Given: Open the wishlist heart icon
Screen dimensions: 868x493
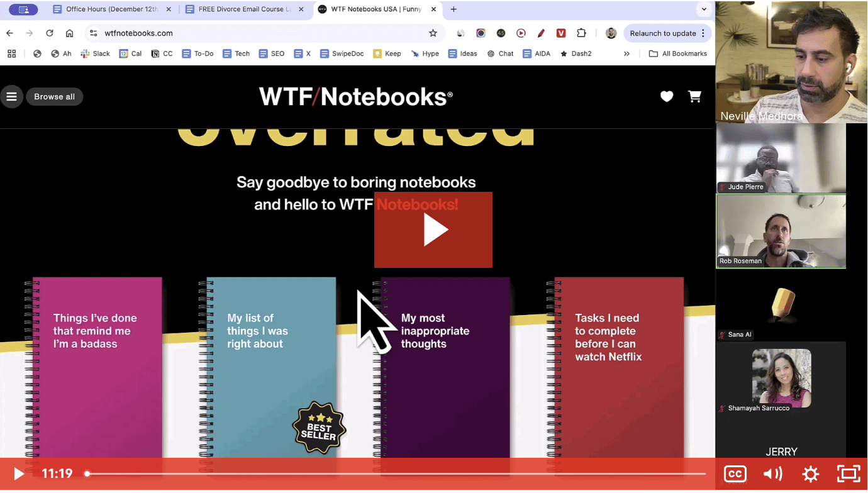Looking at the screenshot, I should point(667,96).
